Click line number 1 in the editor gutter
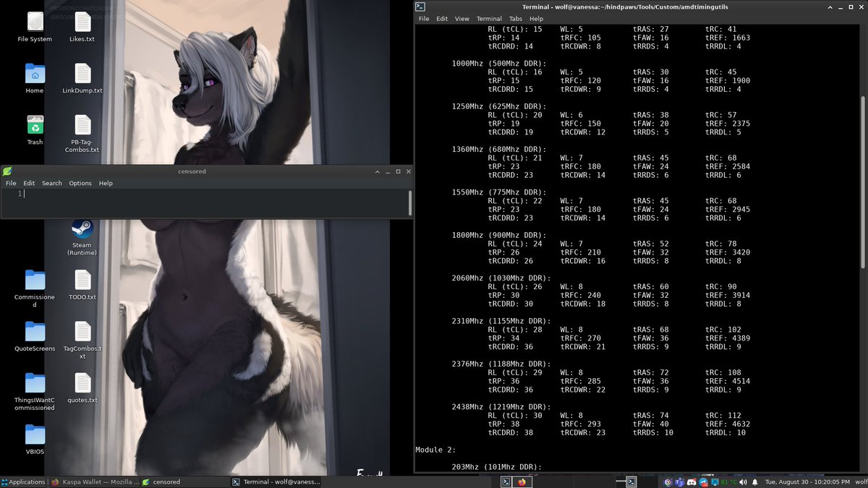 (20, 194)
